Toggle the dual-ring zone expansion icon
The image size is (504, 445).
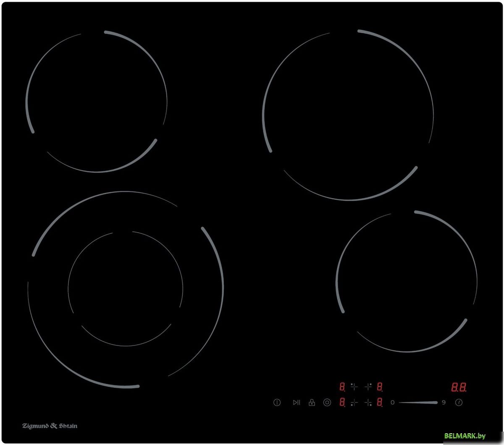[x=327, y=403]
